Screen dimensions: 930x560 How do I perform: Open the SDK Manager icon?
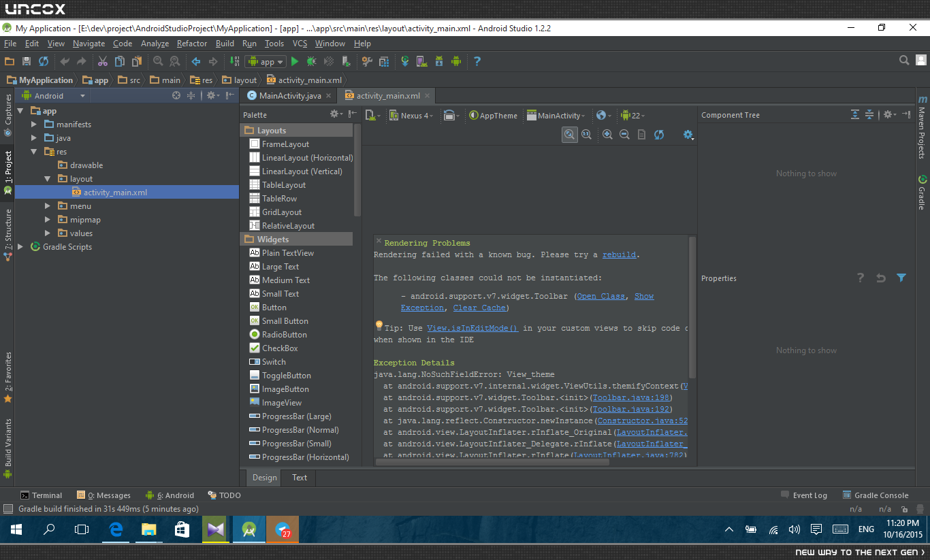(x=438, y=61)
